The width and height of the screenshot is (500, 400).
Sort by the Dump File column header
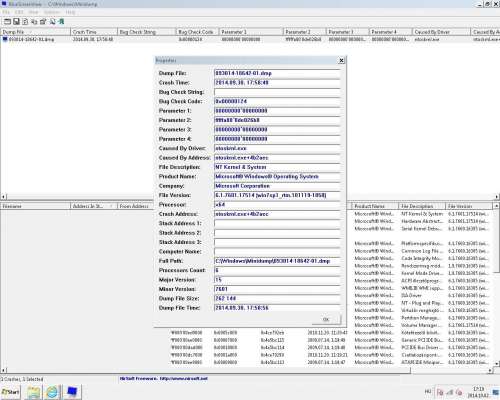[35, 32]
